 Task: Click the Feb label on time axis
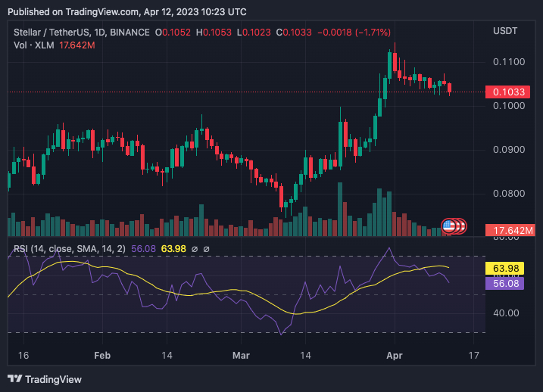click(102, 356)
